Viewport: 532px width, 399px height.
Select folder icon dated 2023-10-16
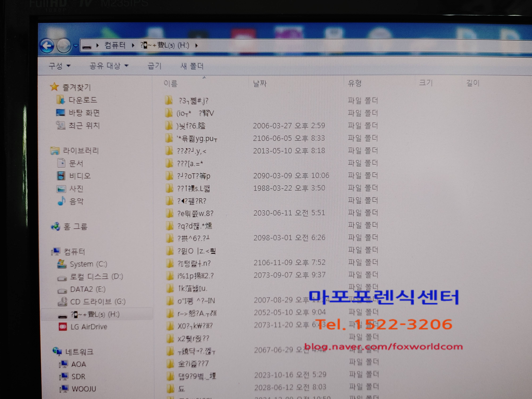pos(170,376)
